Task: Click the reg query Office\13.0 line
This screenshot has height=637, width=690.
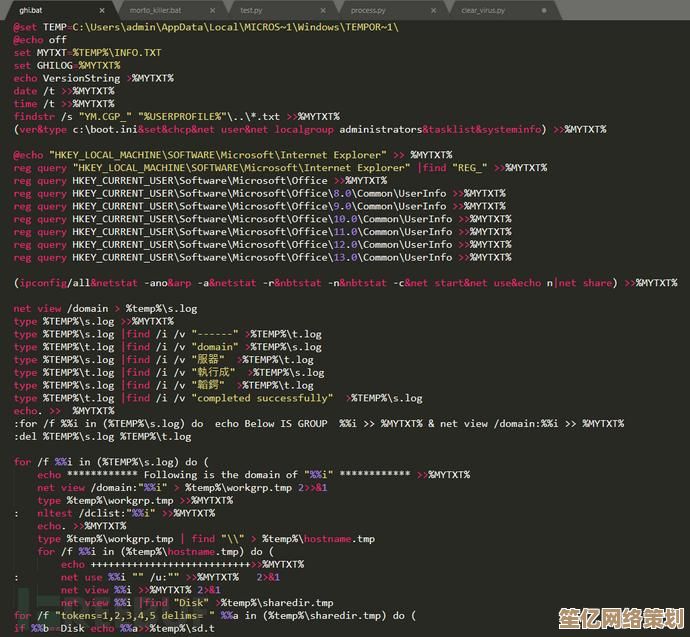Action: (x=263, y=257)
